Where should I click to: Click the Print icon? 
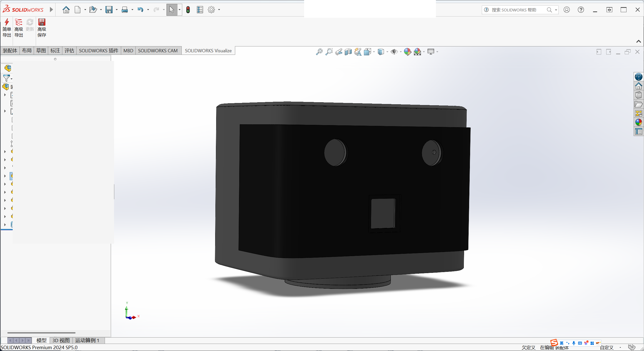coord(125,10)
